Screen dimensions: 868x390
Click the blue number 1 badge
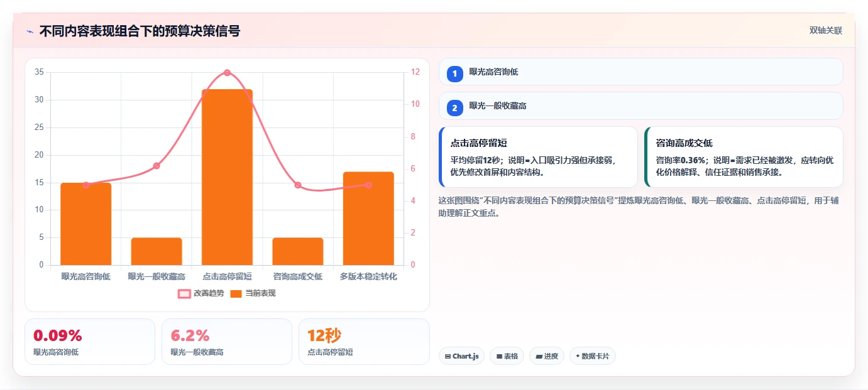(455, 74)
